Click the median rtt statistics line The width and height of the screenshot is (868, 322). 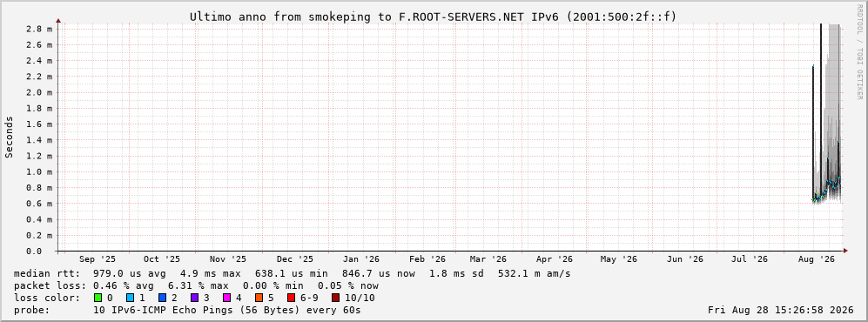[x=292, y=274]
